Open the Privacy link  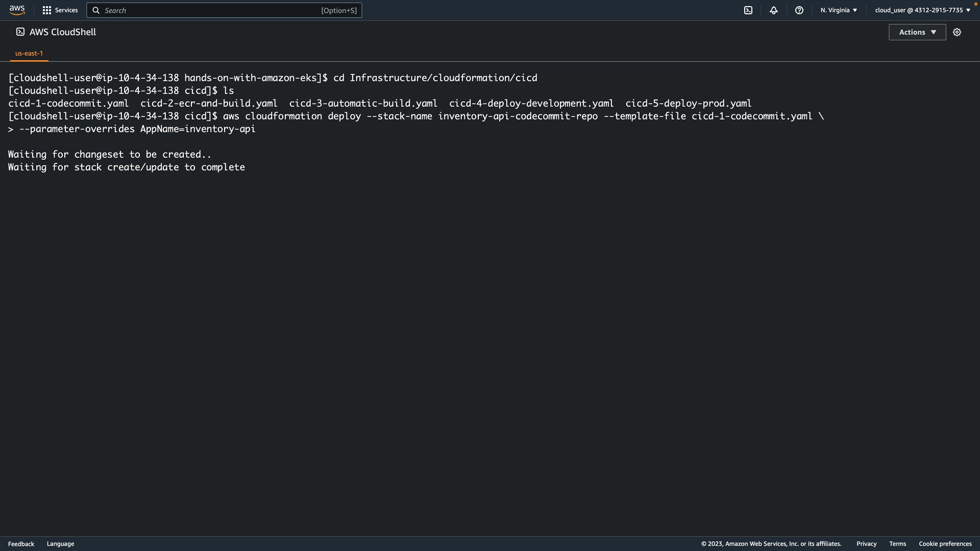(x=866, y=544)
